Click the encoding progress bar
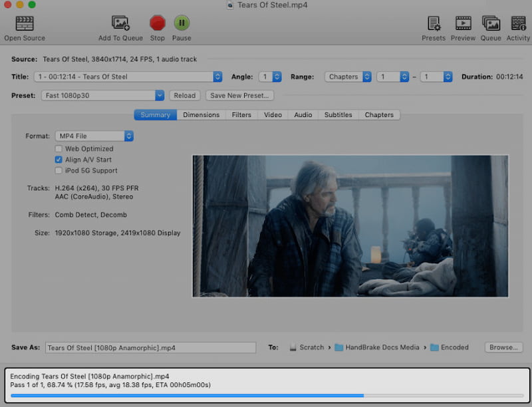The height and width of the screenshot is (407, 532). click(267, 396)
